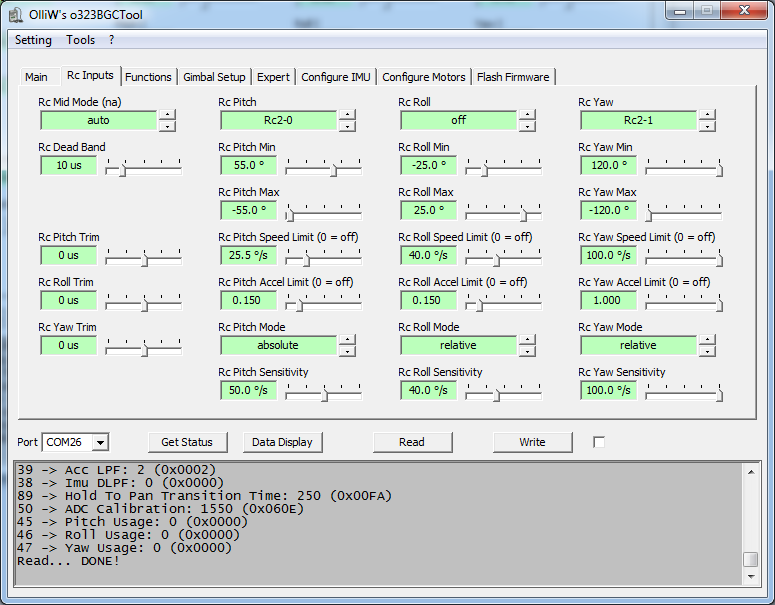
Task: Click up arrow of Rc Pitch Mode spinner
Action: click(347, 340)
